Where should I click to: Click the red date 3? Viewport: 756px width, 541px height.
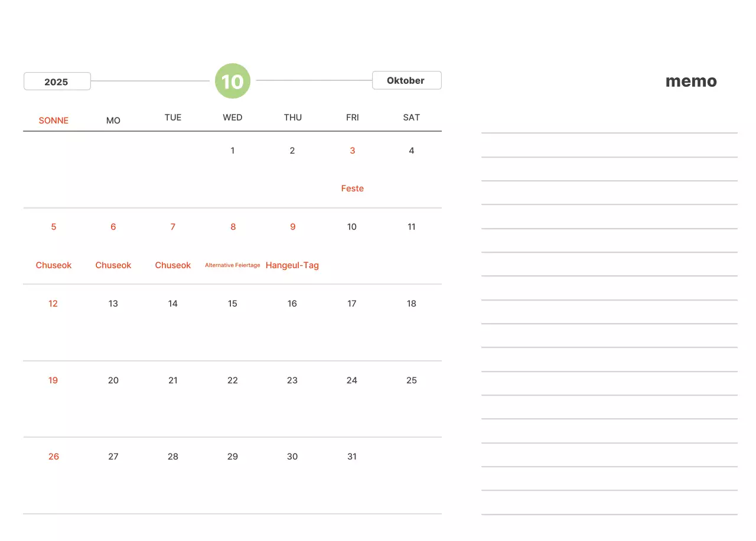coord(352,151)
